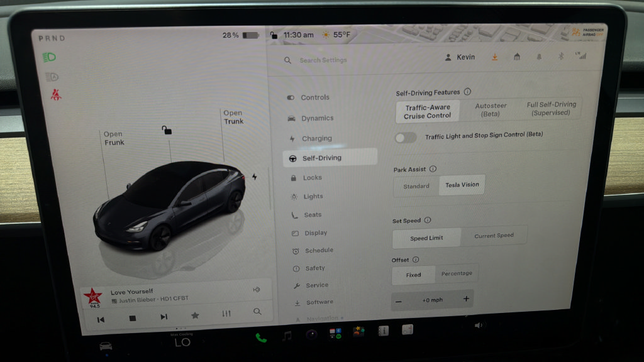Tap the auto high beam indicator icon
This screenshot has height=362, width=644.
coord(52,76)
